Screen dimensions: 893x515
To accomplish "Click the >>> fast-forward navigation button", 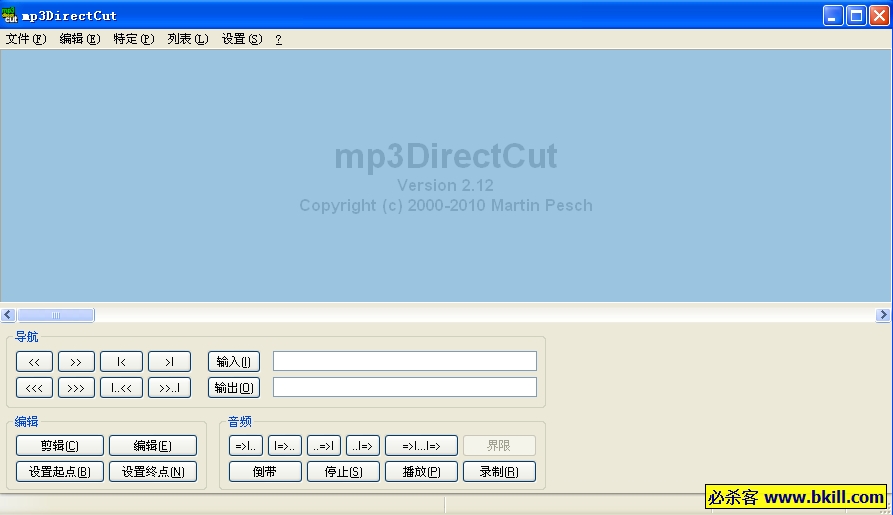I will tap(76, 388).
